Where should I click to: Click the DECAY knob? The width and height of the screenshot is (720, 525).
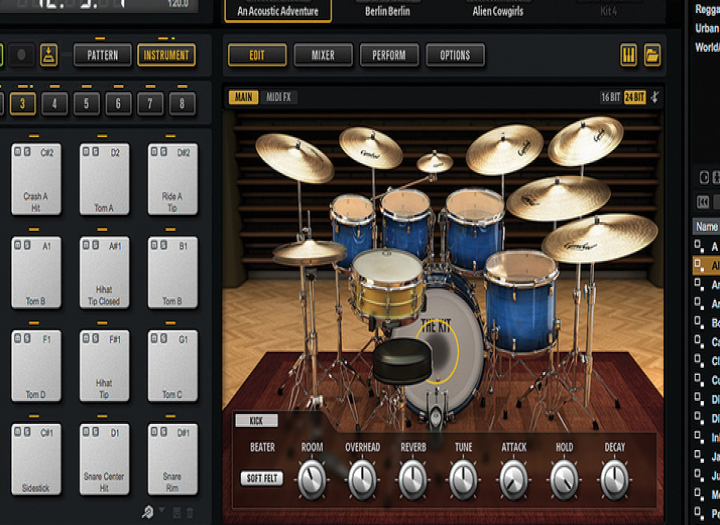point(614,479)
